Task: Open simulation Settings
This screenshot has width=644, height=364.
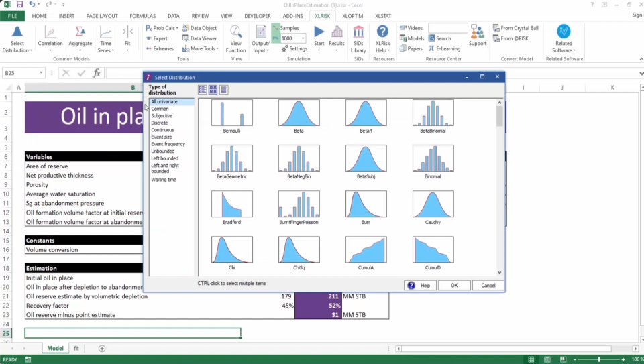Action: [x=294, y=48]
